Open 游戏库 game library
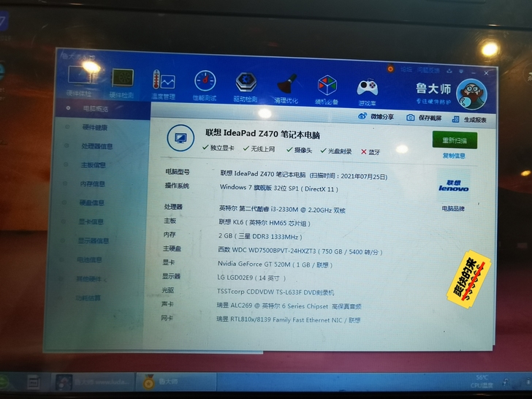The width and height of the screenshot is (532, 399). (x=367, y=92)
